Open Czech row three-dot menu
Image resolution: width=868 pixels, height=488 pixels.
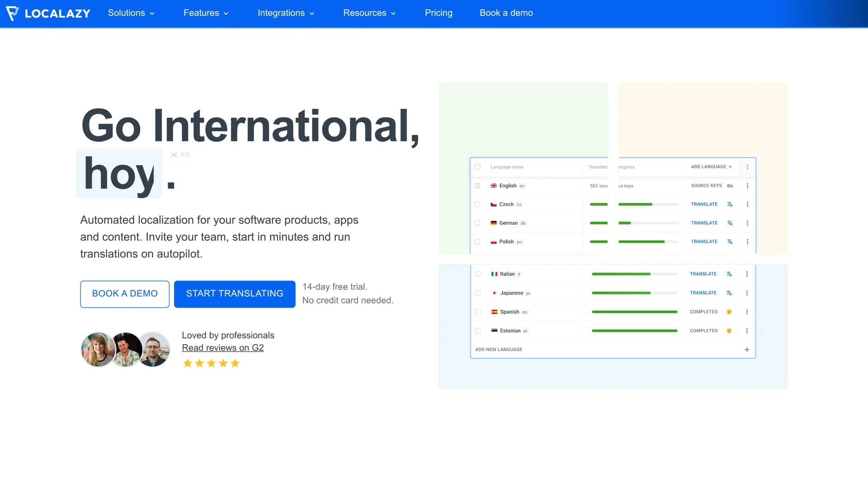747,204
